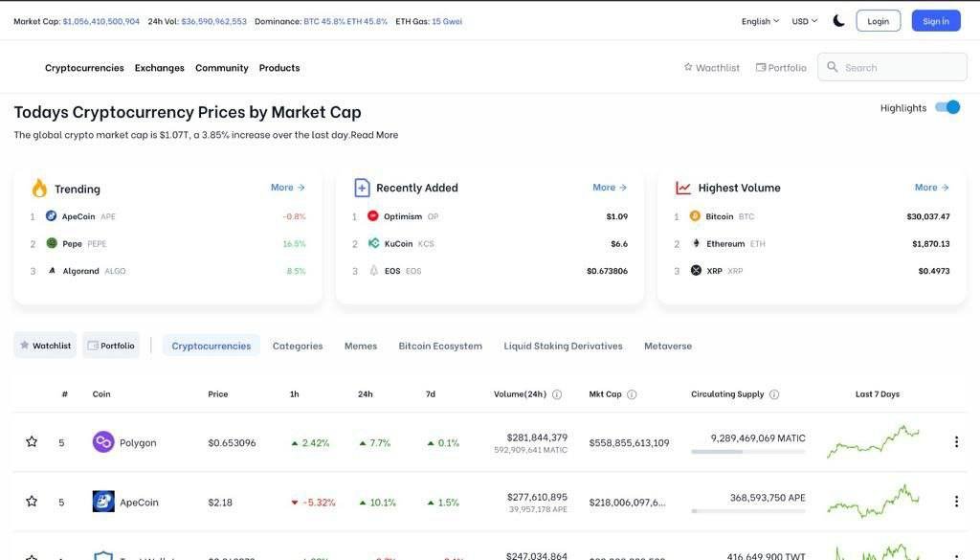This screenshot has width=980, height=560.
Task: Click the ETH Gas 15 Gwei value
Action: (x=447, y=21)
